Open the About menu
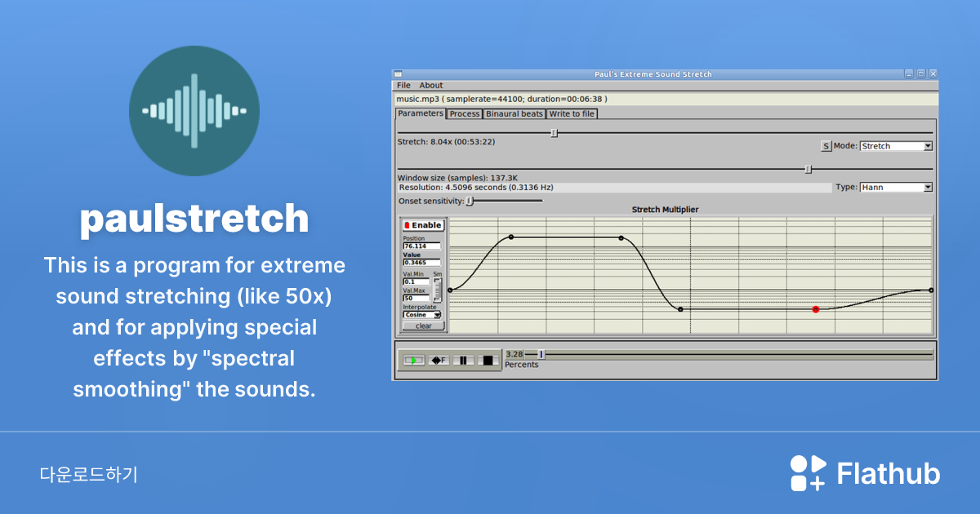 pos(430,85)
